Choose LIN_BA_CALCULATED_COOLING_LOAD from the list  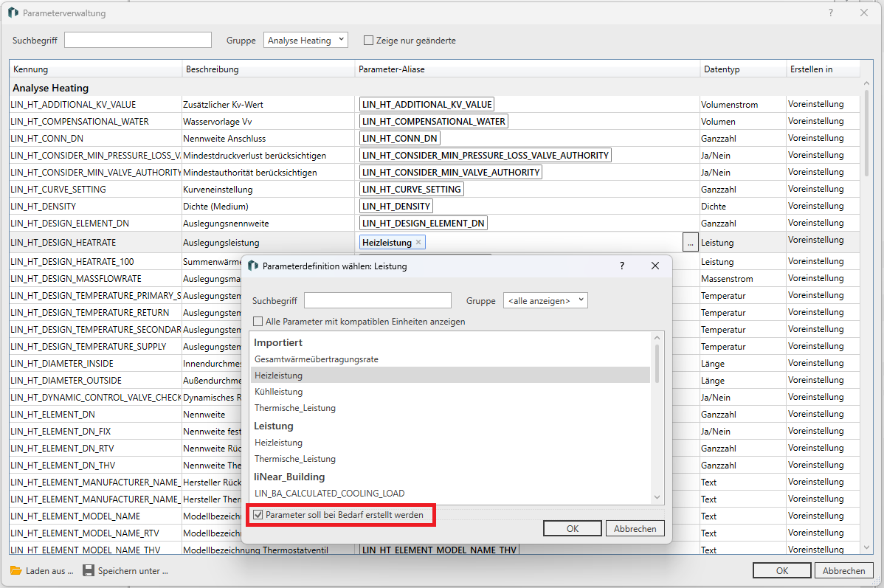[329, 494]
